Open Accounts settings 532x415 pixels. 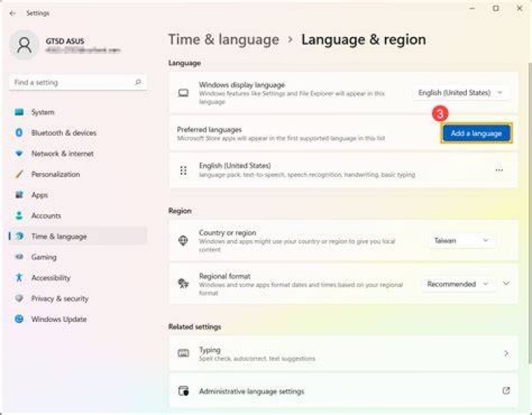[78, 216]
